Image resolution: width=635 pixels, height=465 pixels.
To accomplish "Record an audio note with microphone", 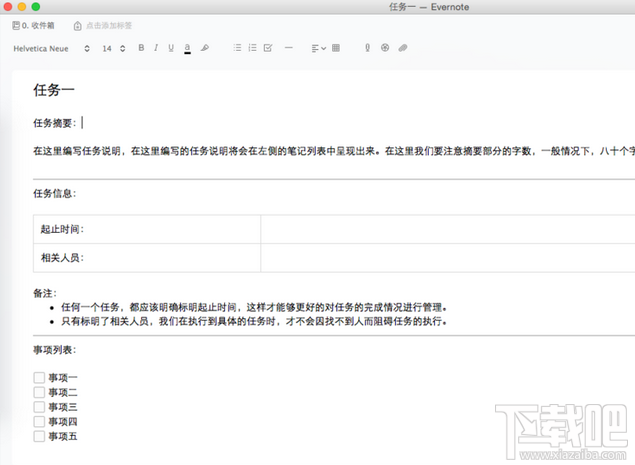I will coord(367,48).
